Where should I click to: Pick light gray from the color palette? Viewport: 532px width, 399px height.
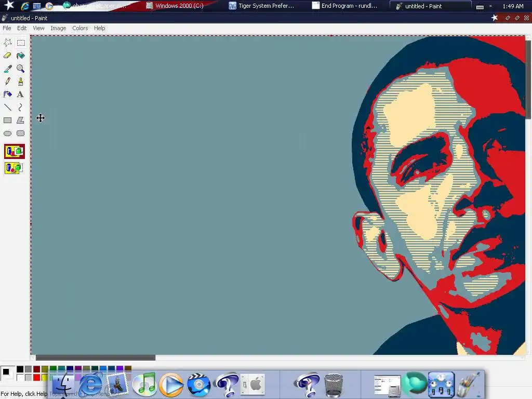click(28, 377)
